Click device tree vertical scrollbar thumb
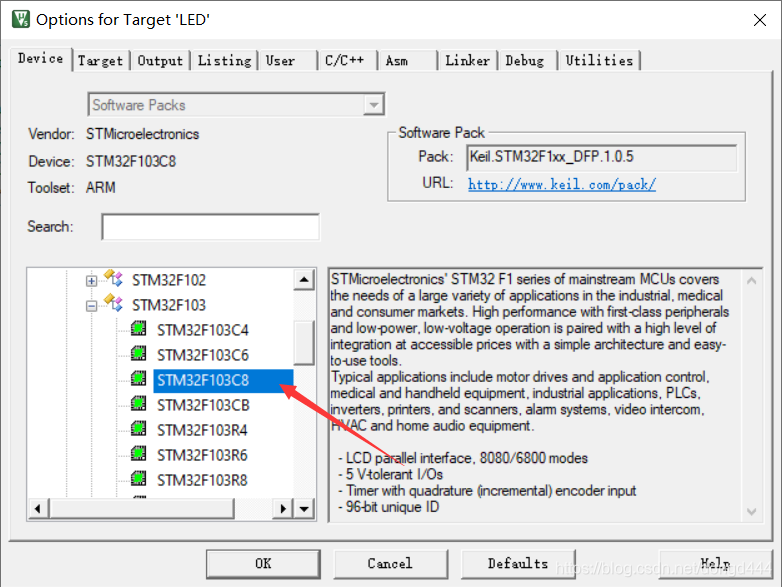This screenshot has height=587, width=782. (x=304, y=342)
